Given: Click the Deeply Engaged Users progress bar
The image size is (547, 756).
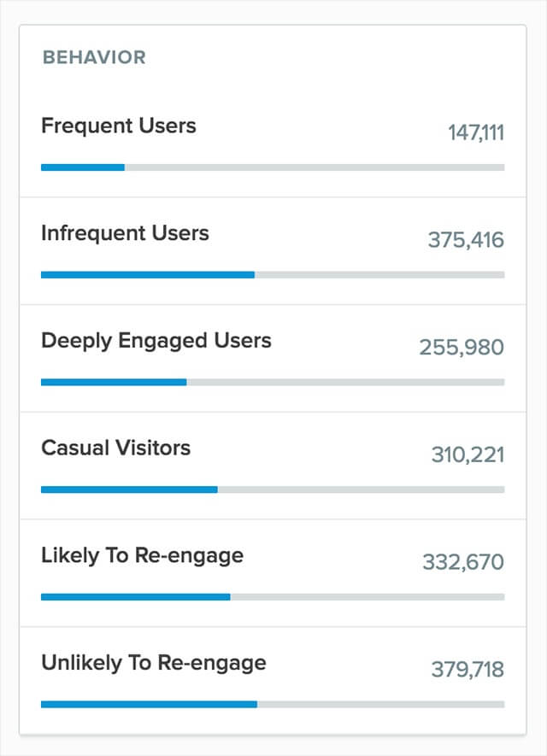Looking at the screenshot, I should pos(272,382).
